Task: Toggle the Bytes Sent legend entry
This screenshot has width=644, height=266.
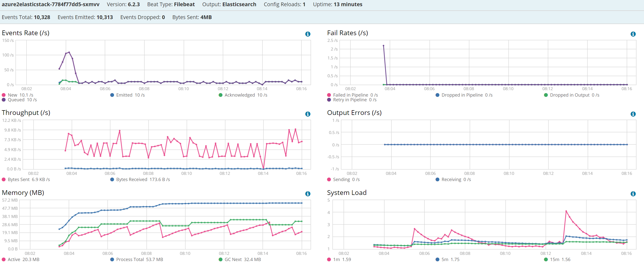Action: tap(26, 179)
